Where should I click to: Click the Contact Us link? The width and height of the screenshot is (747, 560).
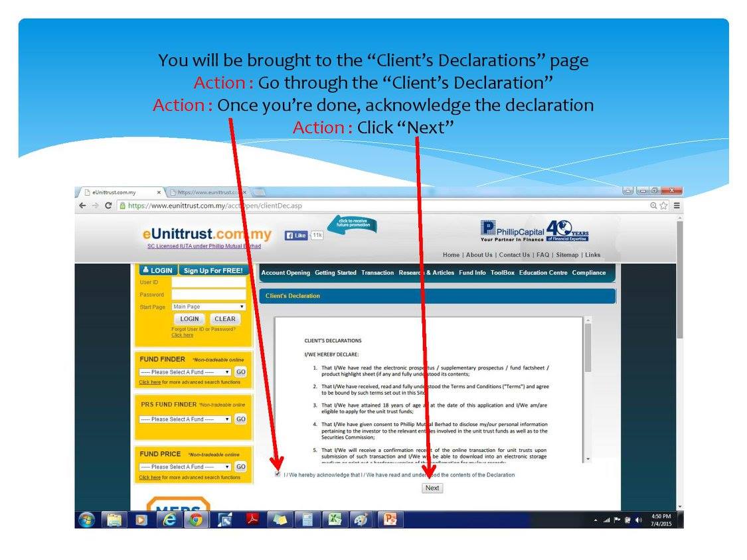pos(514,255)
